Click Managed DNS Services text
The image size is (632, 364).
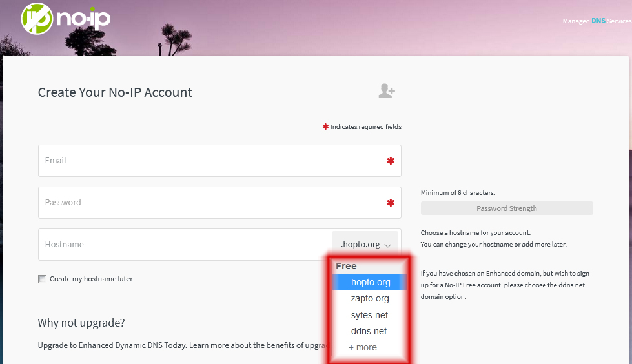pyautogui.click(x=597, y=21)
